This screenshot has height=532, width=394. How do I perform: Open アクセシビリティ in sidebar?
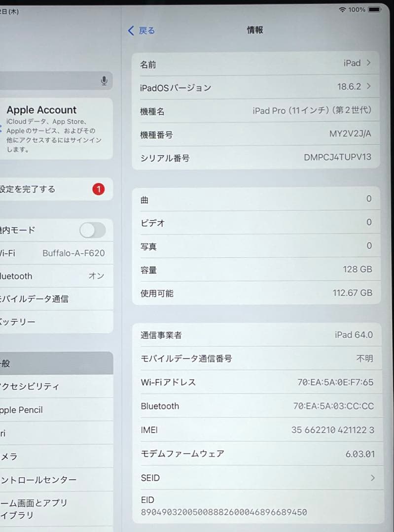pos(56,386)
